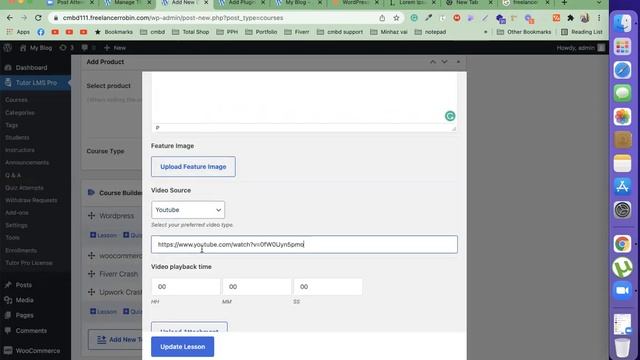Open Tutor Pro License item
Image resolution: width=640 pixels, height=360 pixels.
pyautogui.click(x=29, y=263)
